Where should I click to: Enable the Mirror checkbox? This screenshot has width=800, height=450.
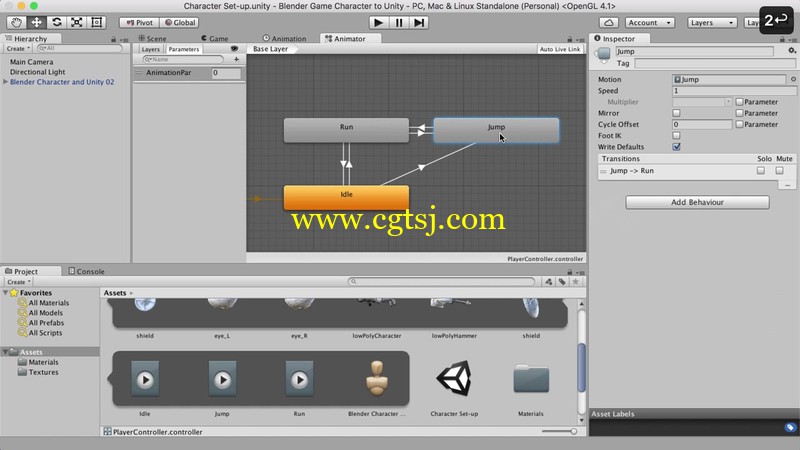[676, 113]
